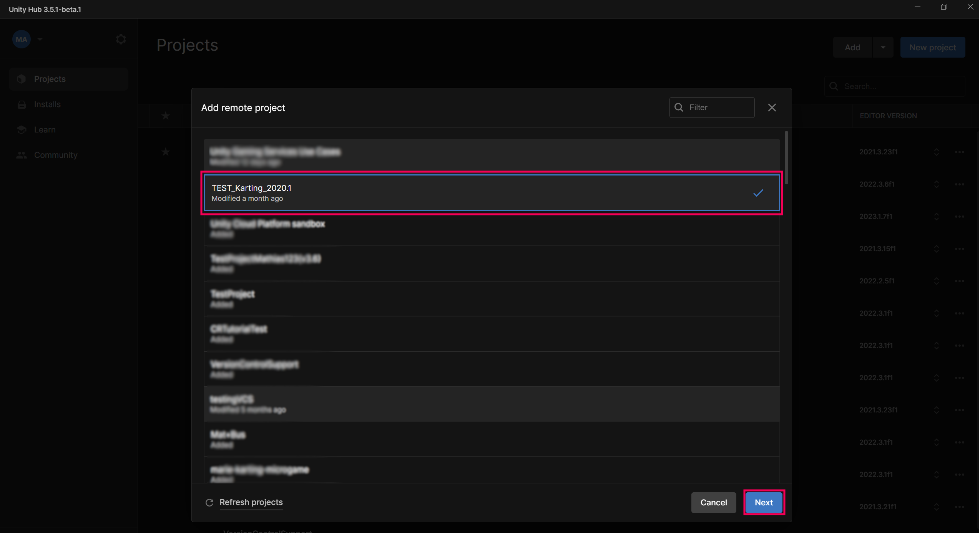Click the dialog's vertical scrollbar thumb
Screen dimensions: 980x533
[786, 157]
